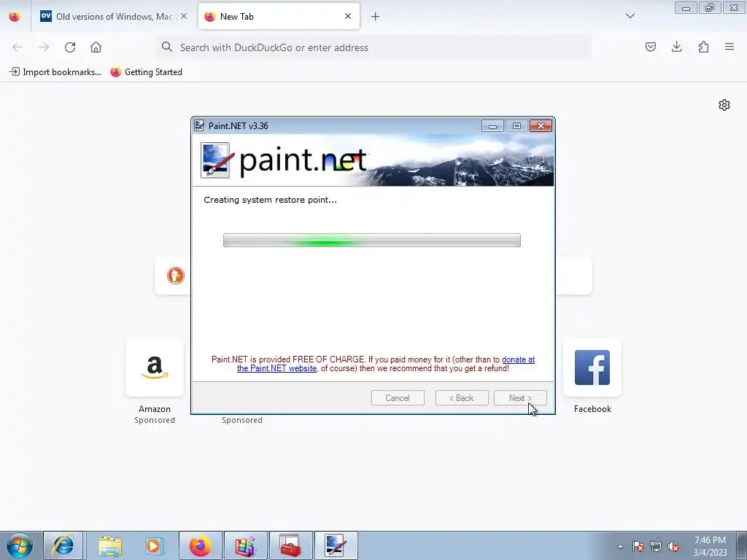Viewport: 747px width, 560px height.
Task: Click the Back button in installer
Action: (x=462, y=398)
